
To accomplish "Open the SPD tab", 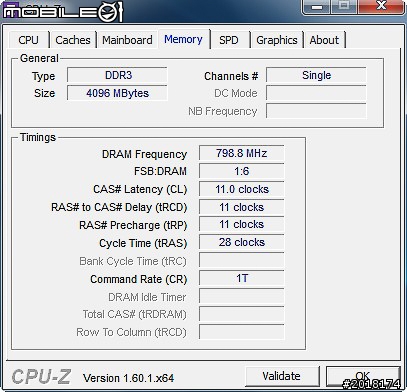I will click(x=229, y=40).
